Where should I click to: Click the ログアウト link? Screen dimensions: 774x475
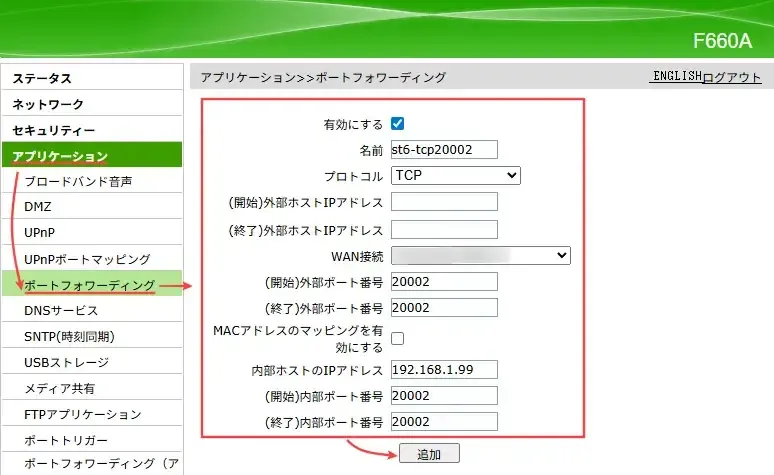[x=732, y=77]
